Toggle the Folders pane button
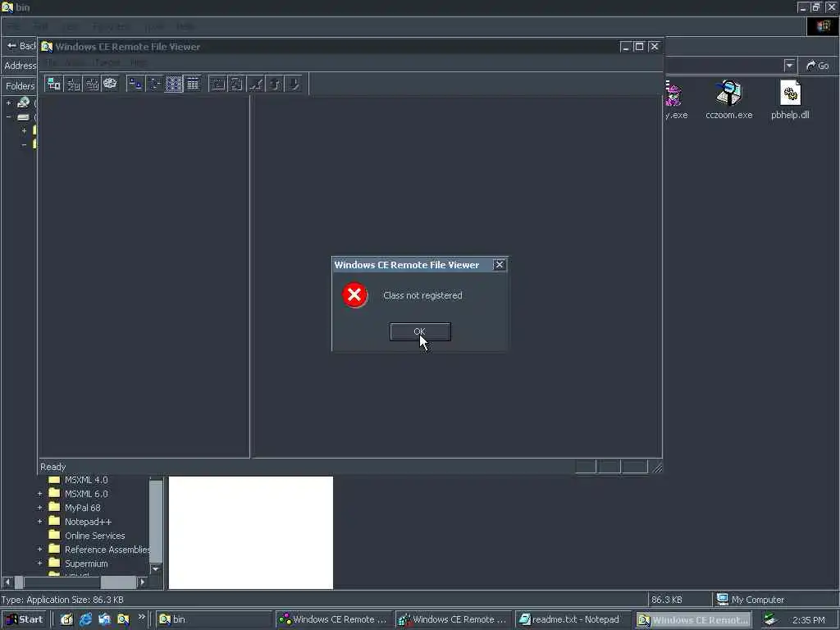The height and width of the screenshot is (630, 840). pos(20,85)
